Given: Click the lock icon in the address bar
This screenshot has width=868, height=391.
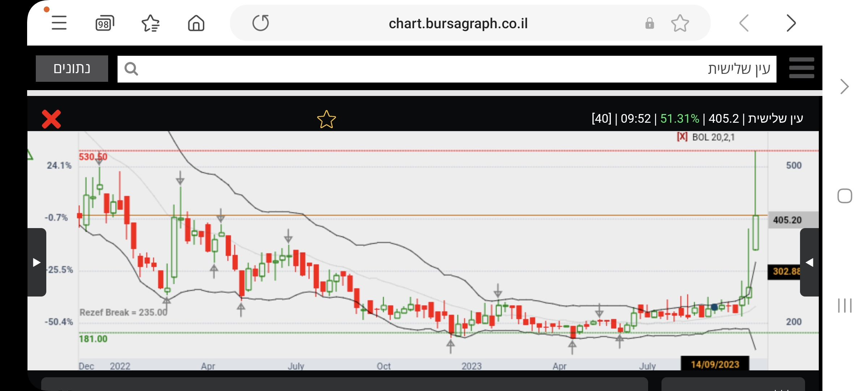Looking at the screenshot, I should 650,24.
